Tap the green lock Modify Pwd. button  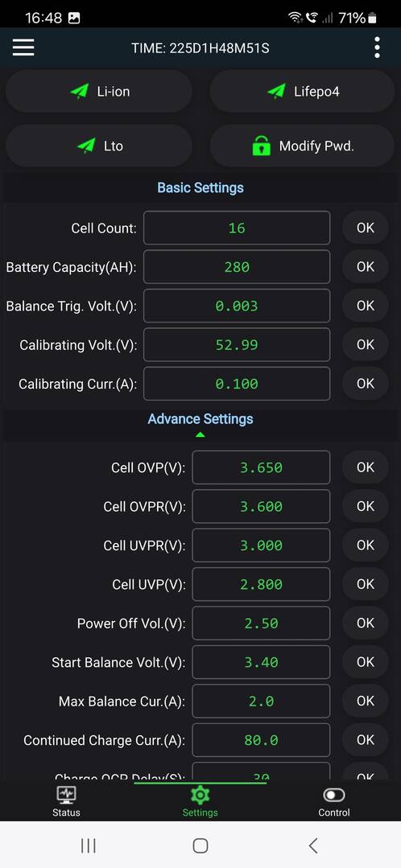pos(302,146)
